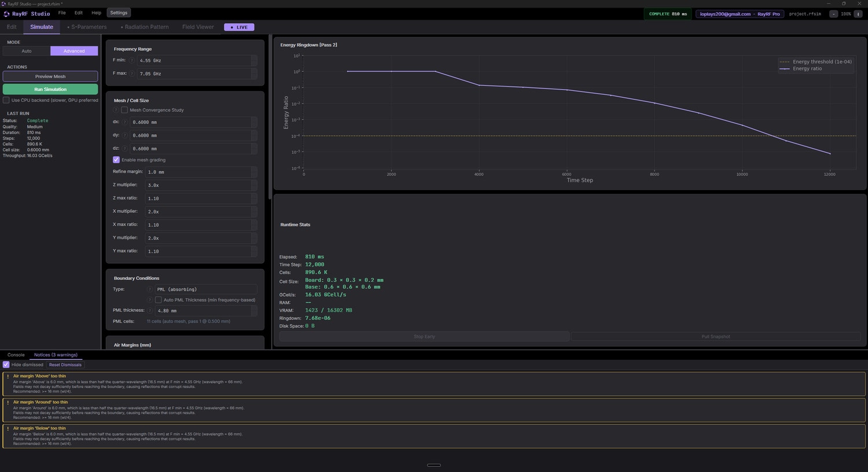Click the F max field stepper
Image resolution: width=868 pixels, height=472 pixels.
point(254,73)
